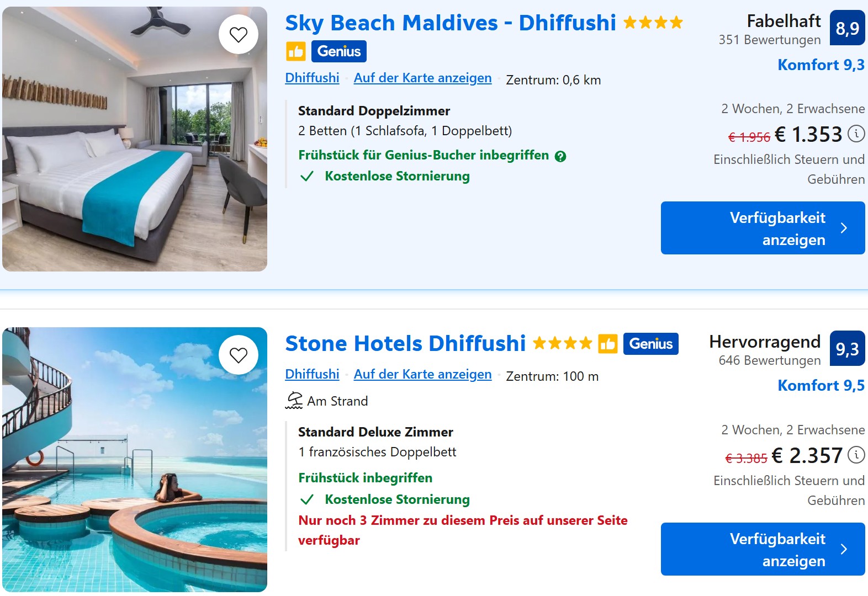Open the Sky Beach bedroom photo thumbnail
The image size is (868, 596).
[x=135, y=139]
